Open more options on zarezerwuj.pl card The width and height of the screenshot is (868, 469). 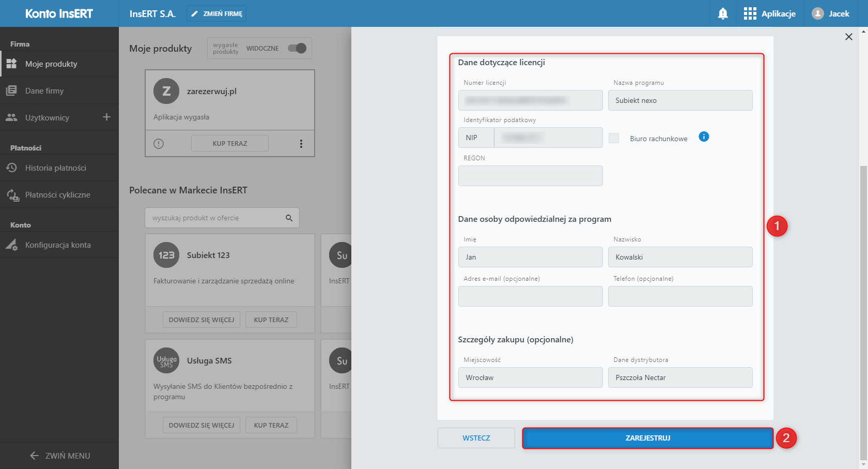click(301, 144)
